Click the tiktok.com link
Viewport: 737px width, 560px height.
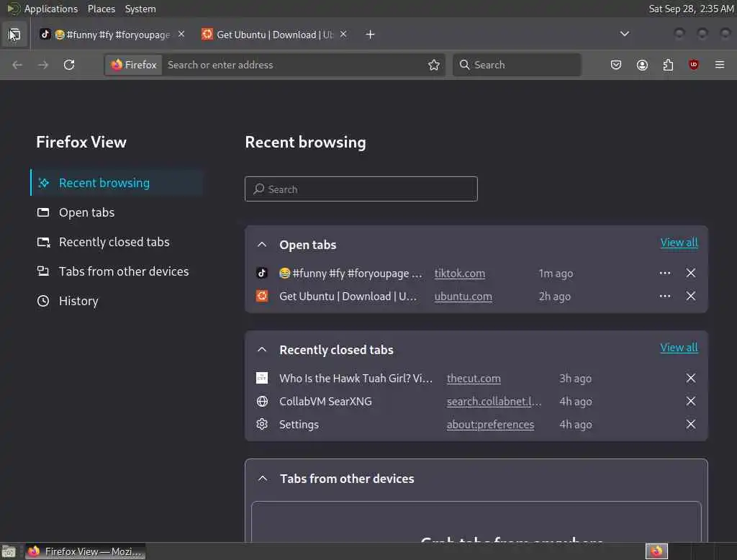[460, 274]
